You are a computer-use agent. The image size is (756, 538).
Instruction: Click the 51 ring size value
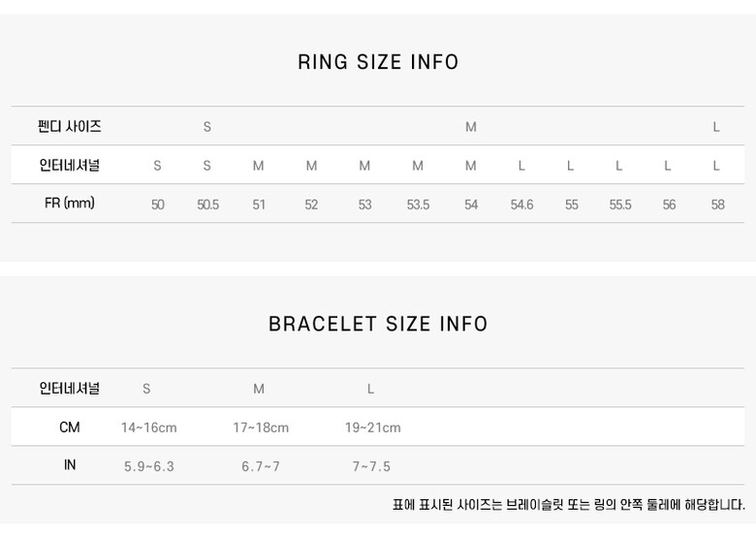(x=259, y=205)
